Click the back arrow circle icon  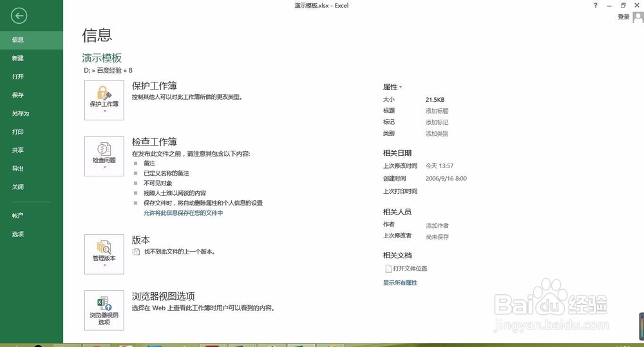19,16
